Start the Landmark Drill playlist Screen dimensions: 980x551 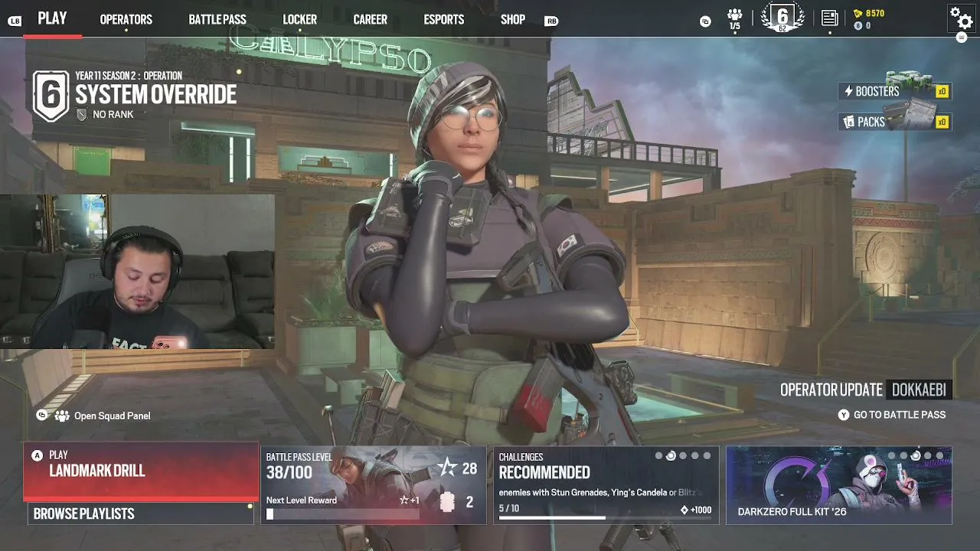(141, 471)
